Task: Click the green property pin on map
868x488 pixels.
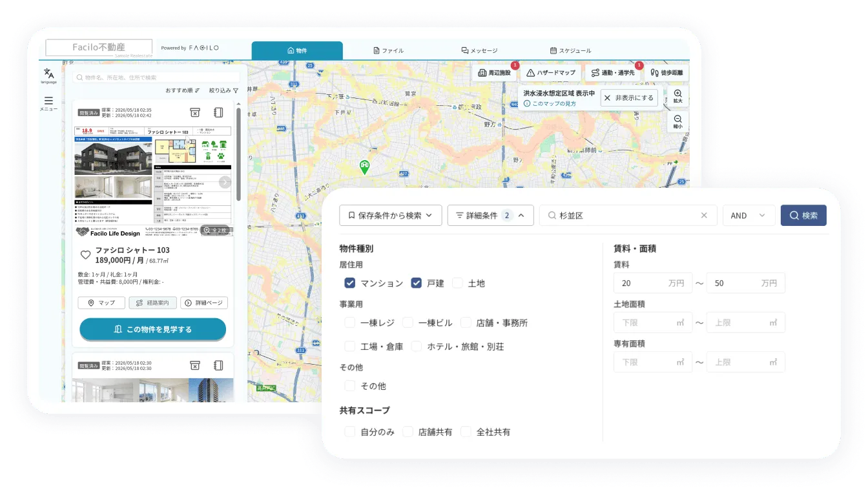Action: [x=365, y=167]
